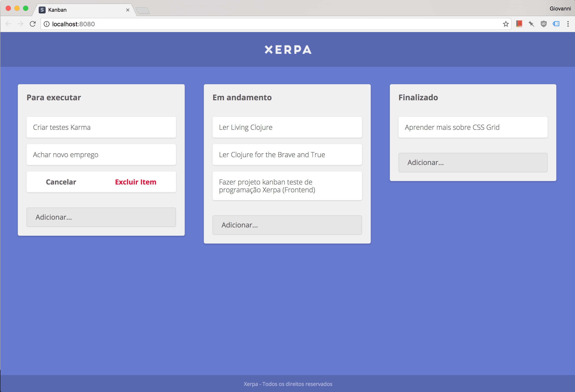Click the Xerpa footer copyright text
The height and width of the screenshot is (392, 575).
[288, 384]
